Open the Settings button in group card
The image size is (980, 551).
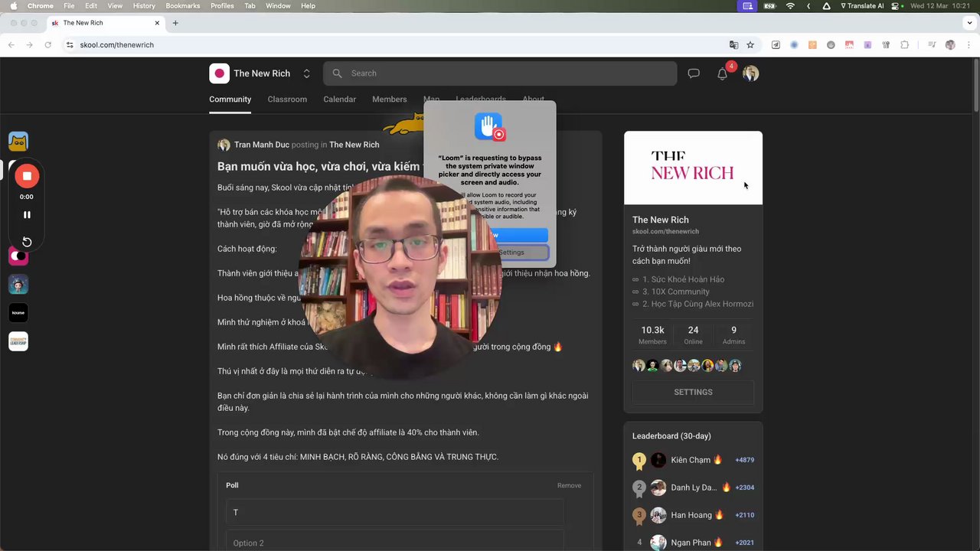coord(693,392)
